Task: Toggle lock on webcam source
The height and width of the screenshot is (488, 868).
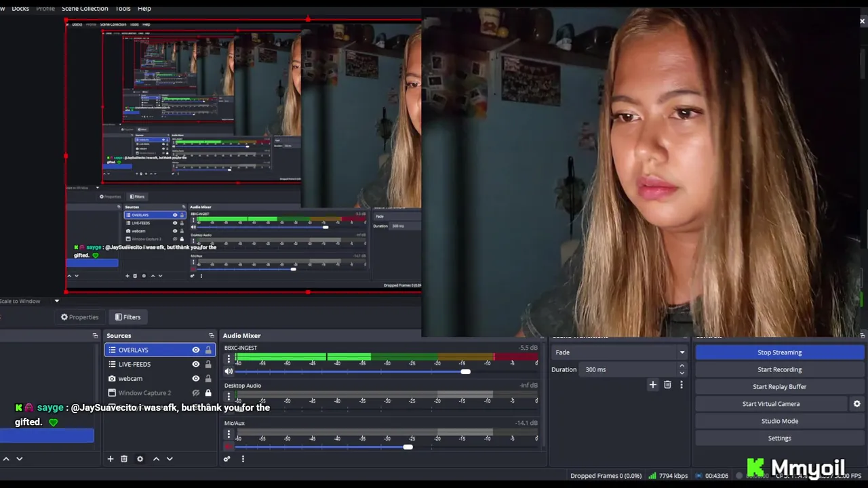Action: coord(208,378)
